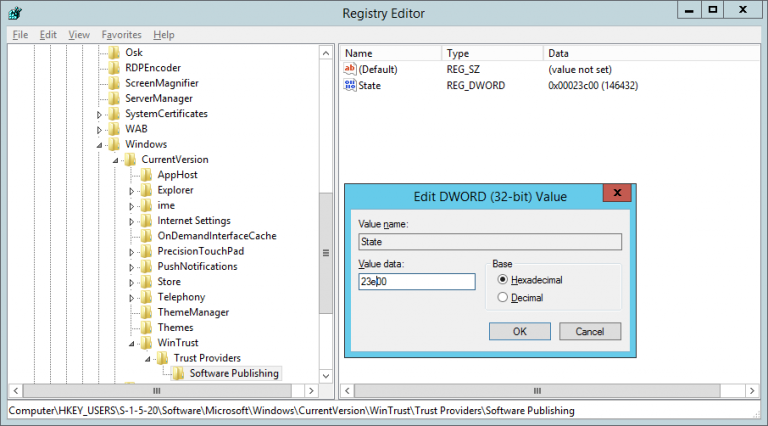Click the Themes folder icon

(147, 328)
